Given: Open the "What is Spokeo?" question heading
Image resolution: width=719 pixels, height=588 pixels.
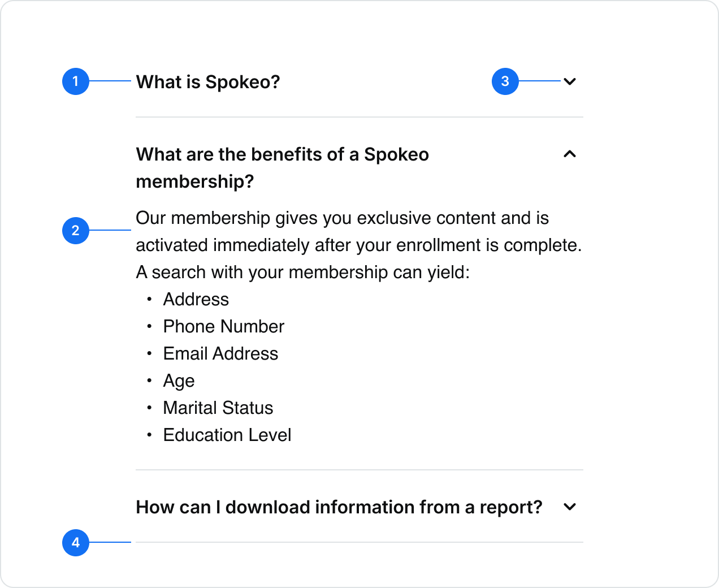Looking at the screenshot, I should pyautogui.click(x=208, y=82).
